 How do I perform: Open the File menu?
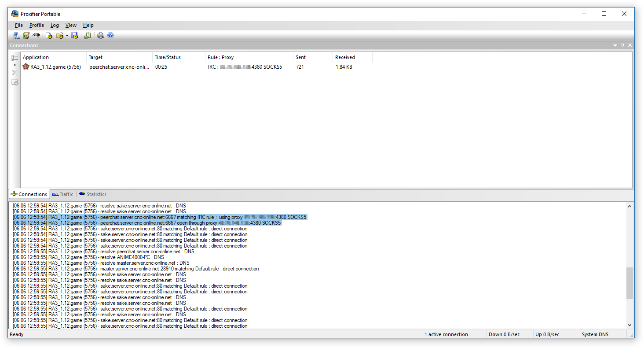[x=19, y=25]
